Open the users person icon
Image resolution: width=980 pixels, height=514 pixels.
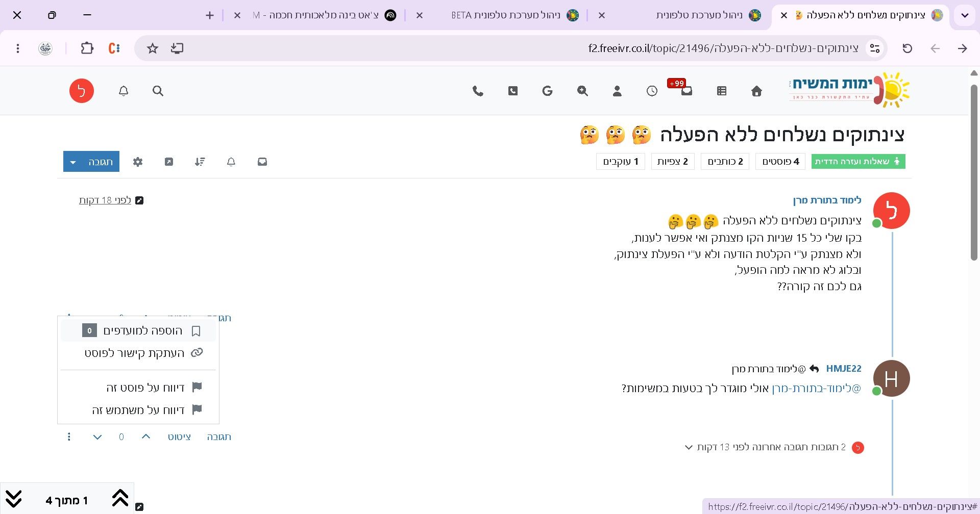coord(617,91)
